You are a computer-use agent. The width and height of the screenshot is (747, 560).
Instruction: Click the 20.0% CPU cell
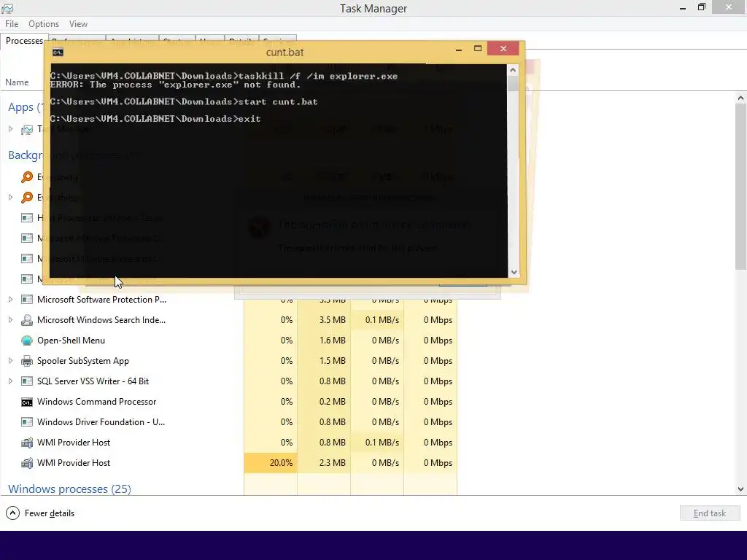[271, 463]
